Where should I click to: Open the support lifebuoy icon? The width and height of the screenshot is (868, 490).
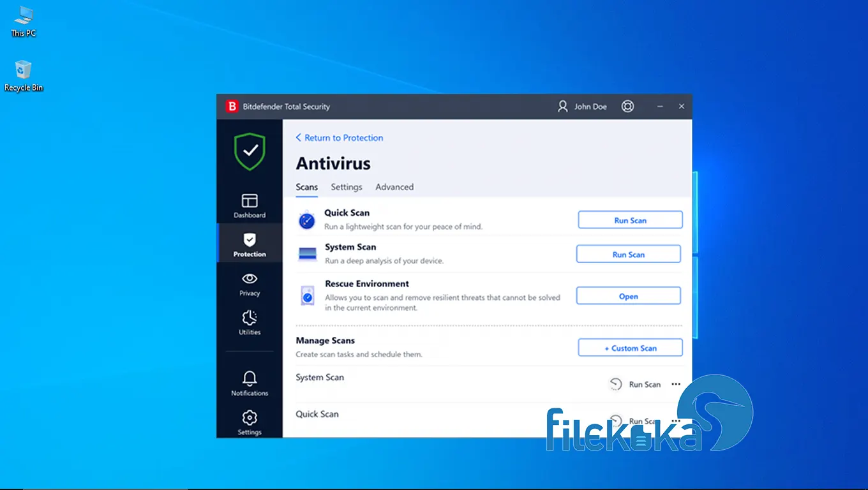coord(628,107)
